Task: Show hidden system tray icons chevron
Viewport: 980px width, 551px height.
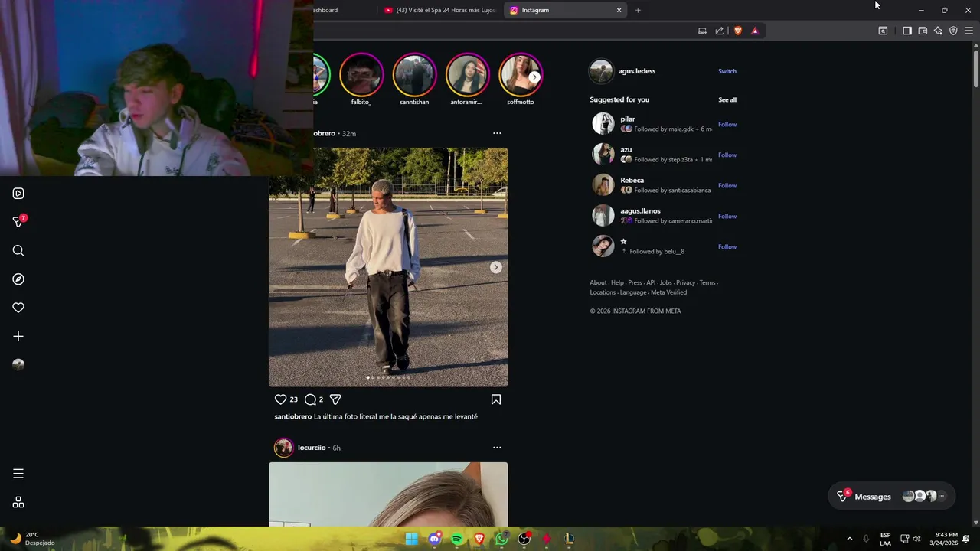Action: 849,539
